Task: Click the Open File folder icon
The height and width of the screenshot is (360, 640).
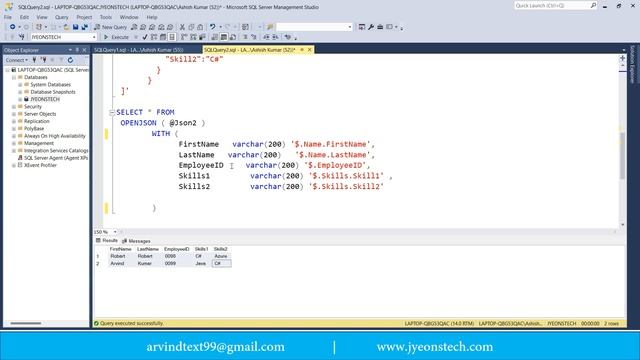Action: pos(66,27)
